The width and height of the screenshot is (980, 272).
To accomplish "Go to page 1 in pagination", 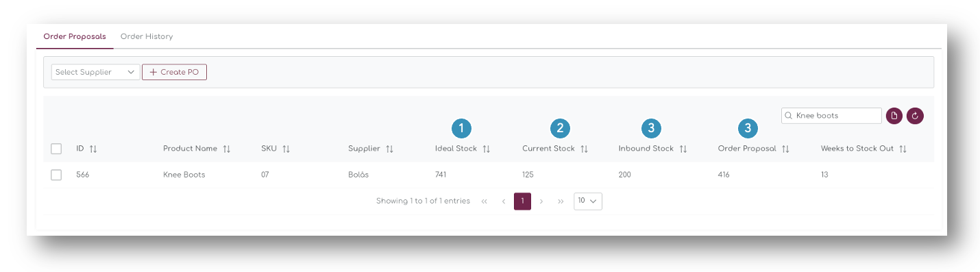I will point(522,201).
